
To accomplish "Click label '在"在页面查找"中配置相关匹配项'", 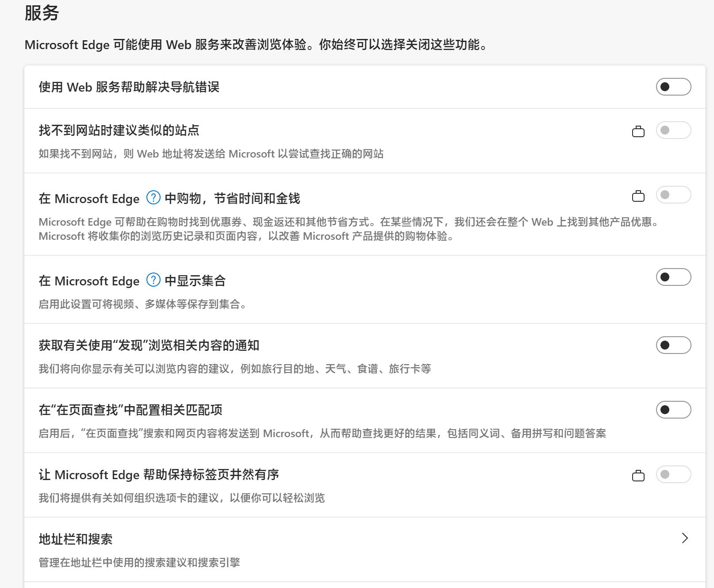I will [x=131, y=410].
